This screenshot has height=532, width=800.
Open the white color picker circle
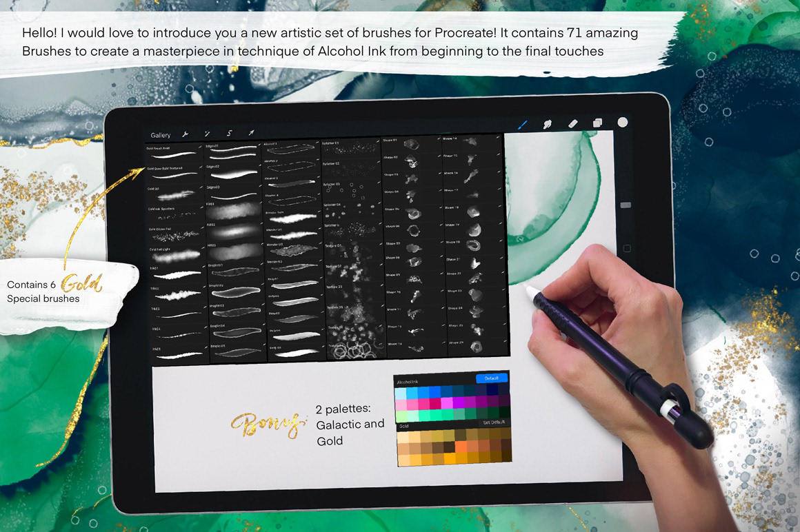coord(623,122)
